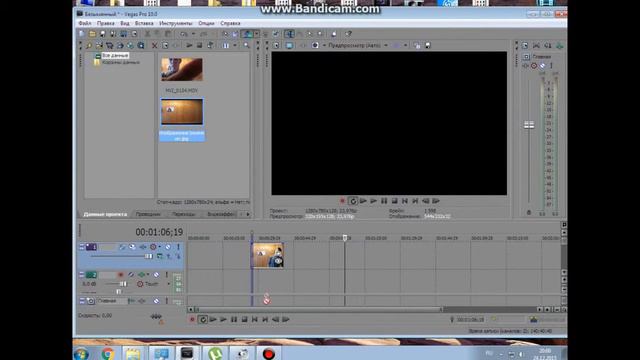Click compositing mode icon on video track 1
The image size is (640, 360).
(x=160, y=256)
